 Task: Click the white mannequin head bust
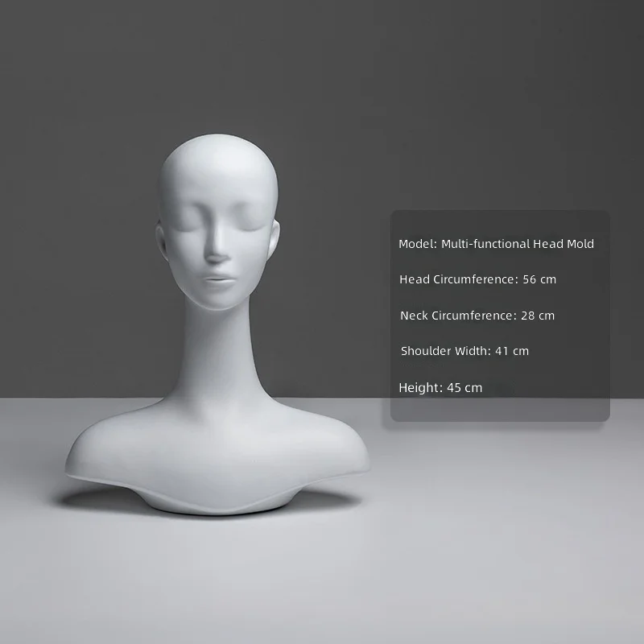(217, 324)
